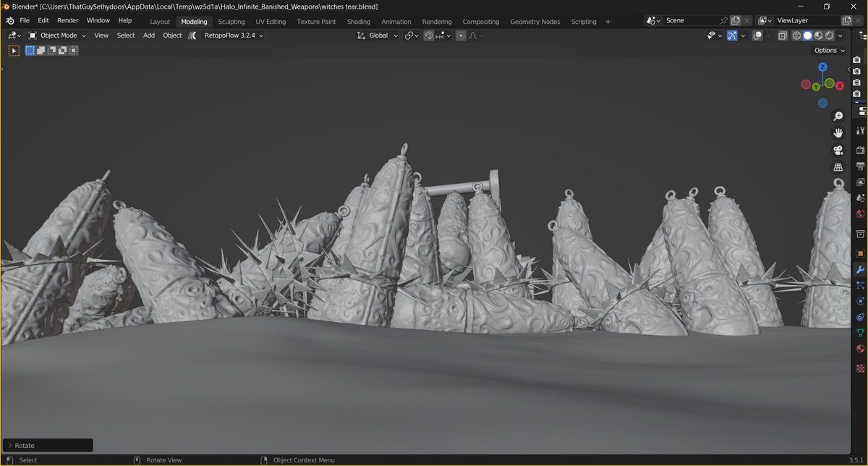Choose set new selection mode icon
Viewport: 868px width, 466px height.
click(x=30, y=51)
